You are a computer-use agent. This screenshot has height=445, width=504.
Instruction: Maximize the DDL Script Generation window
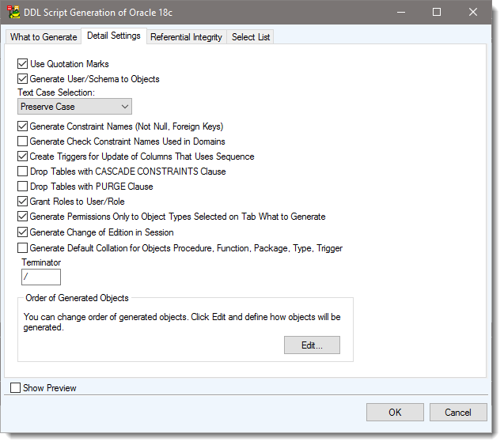pos(437,12)
